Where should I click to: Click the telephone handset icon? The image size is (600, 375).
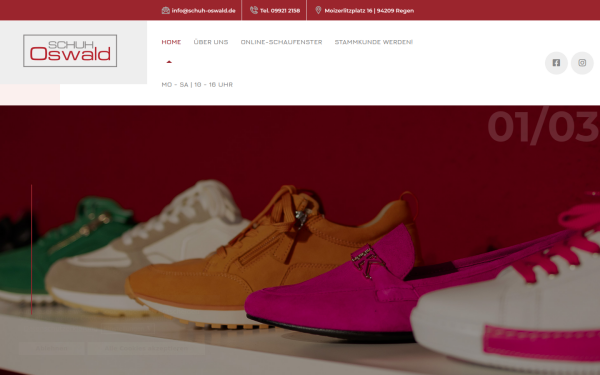click(x=254, y=10)
